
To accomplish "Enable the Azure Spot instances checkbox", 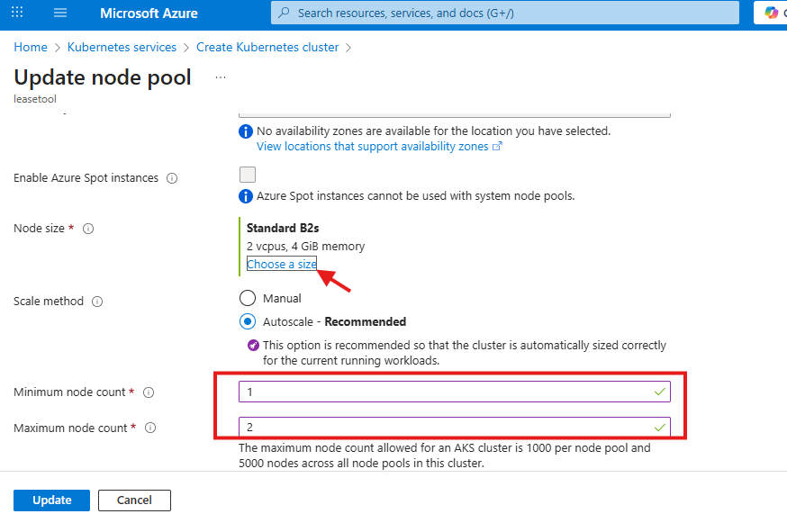I will click(247, 174).
